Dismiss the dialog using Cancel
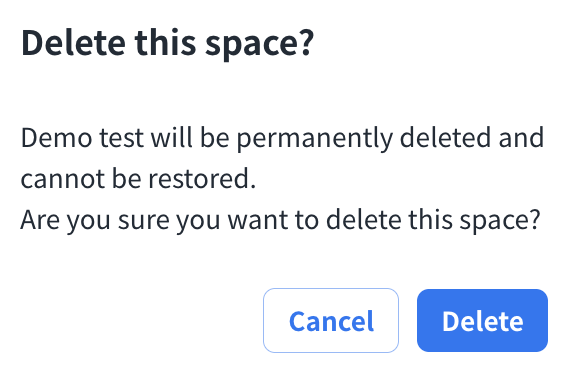This screenshot has width=568, height=368. click(331, 321)
